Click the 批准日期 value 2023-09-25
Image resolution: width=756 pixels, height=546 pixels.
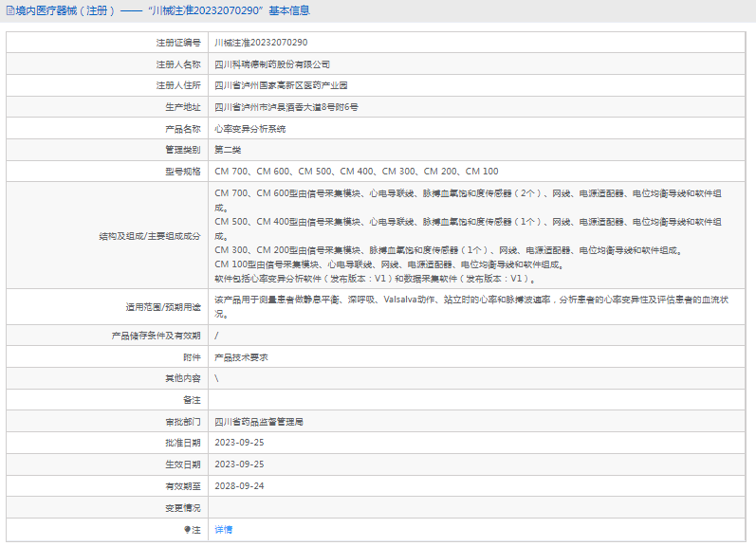pos(239,443)
